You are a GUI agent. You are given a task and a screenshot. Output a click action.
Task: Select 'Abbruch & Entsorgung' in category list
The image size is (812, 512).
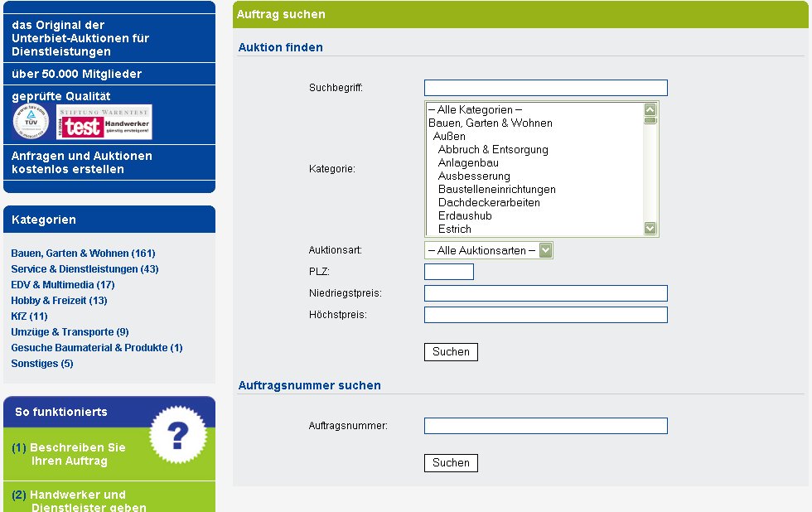click(493, 150)
